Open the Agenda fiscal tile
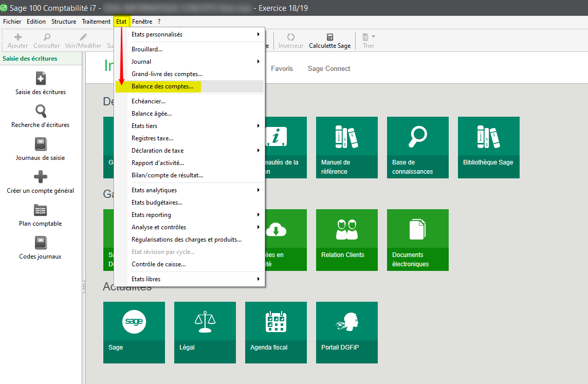Viewport: 588px width, 384px height. (275, 332)
